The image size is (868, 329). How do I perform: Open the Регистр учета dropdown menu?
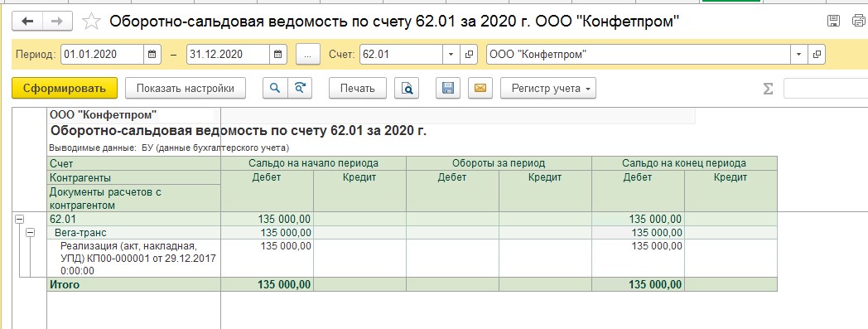548,88
